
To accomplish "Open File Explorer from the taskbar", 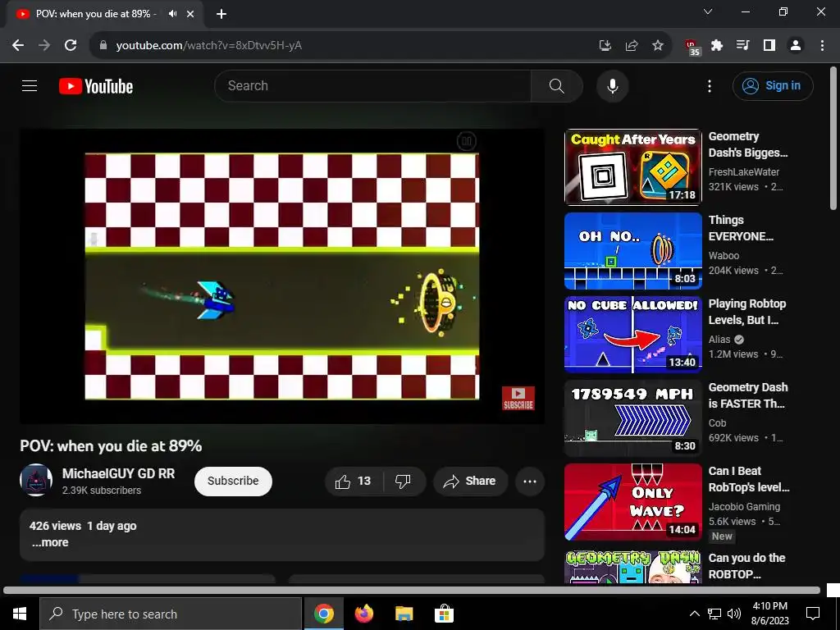I will point(404,614).
